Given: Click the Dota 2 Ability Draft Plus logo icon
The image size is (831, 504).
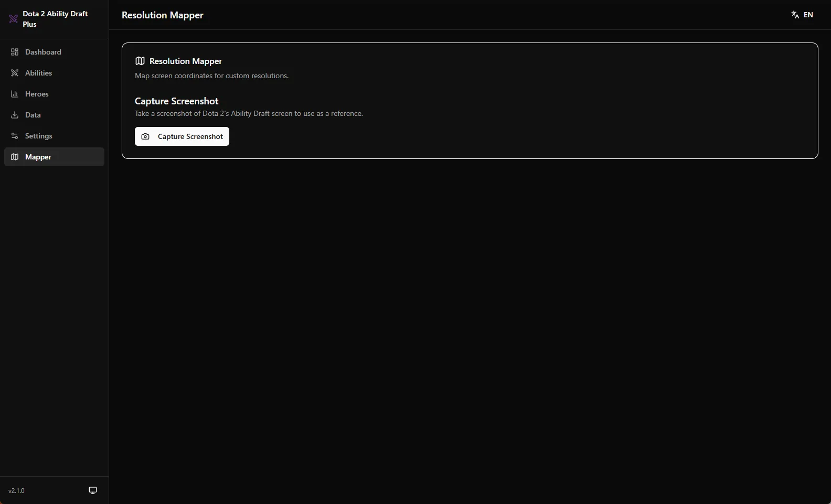Looking at the screenshot, I should click(14, 19).
